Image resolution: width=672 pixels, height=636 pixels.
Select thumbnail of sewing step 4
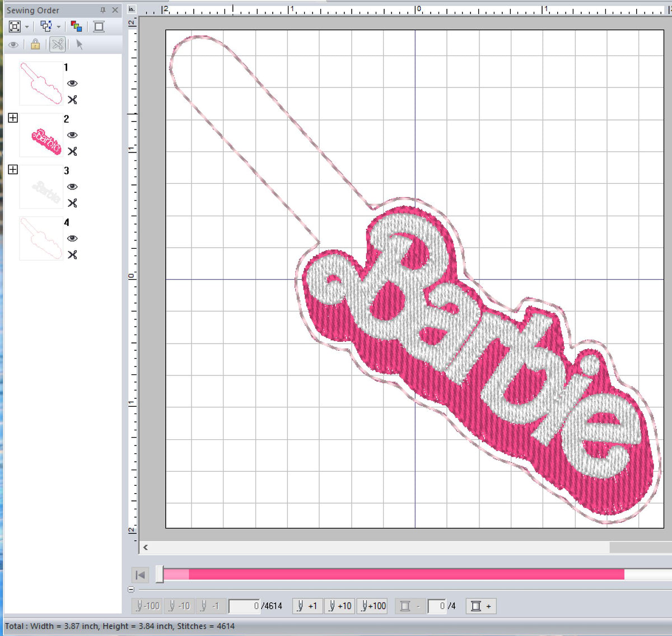(x=41, y=238)
